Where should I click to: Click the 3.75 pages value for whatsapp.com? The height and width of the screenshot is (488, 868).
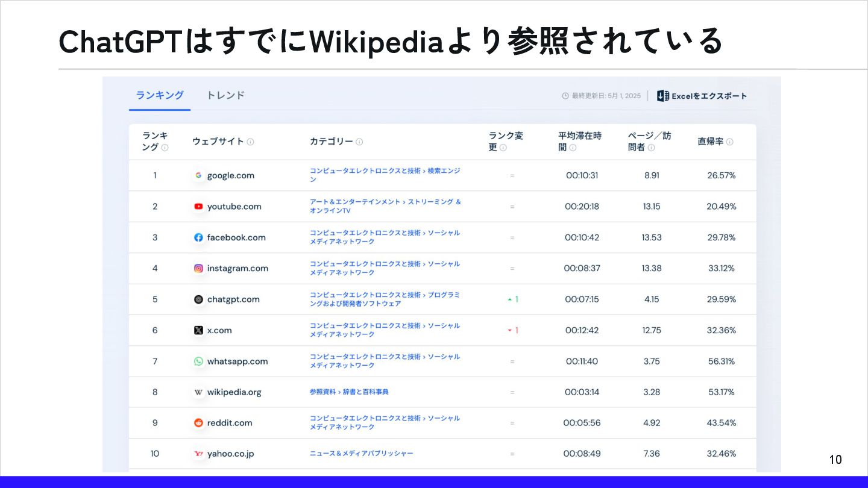[x=652, y=361]
